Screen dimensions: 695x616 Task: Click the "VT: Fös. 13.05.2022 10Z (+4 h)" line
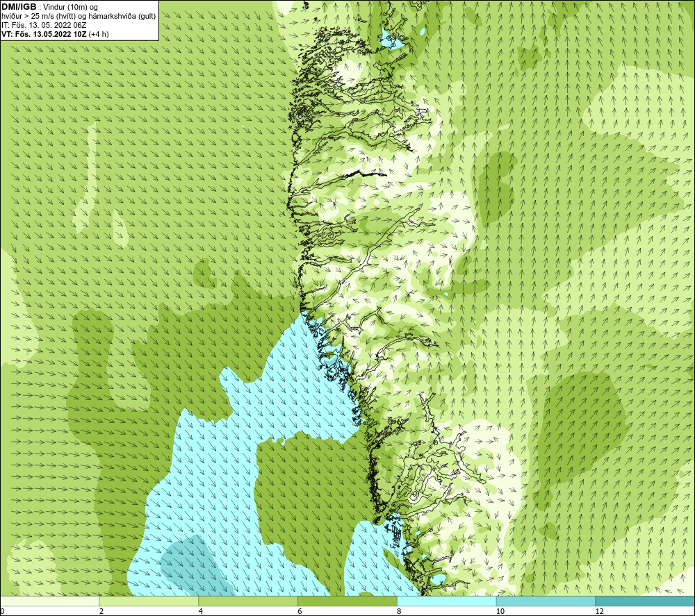pos(55,34)
